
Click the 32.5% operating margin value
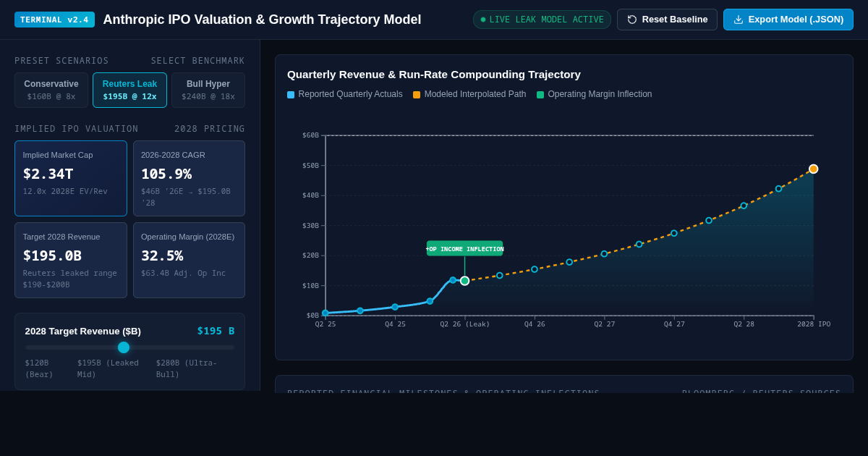pos(162,256)
